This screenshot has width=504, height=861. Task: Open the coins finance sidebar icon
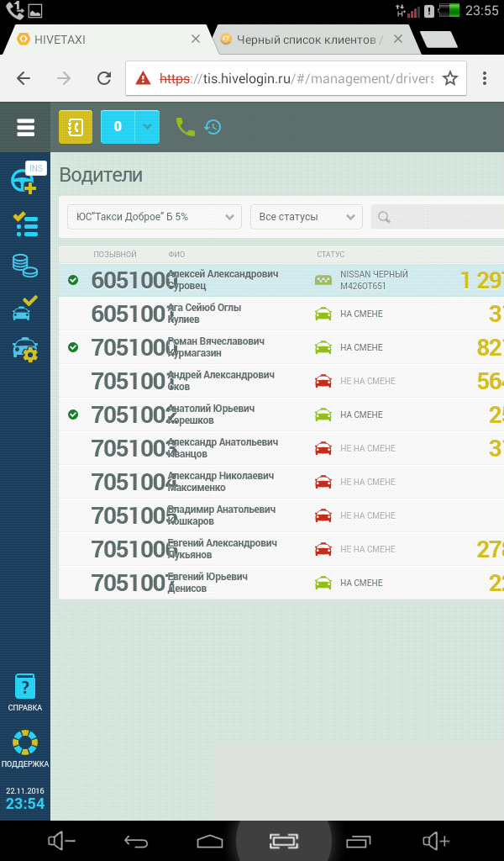pyautogui.click(x=24, y=266)
